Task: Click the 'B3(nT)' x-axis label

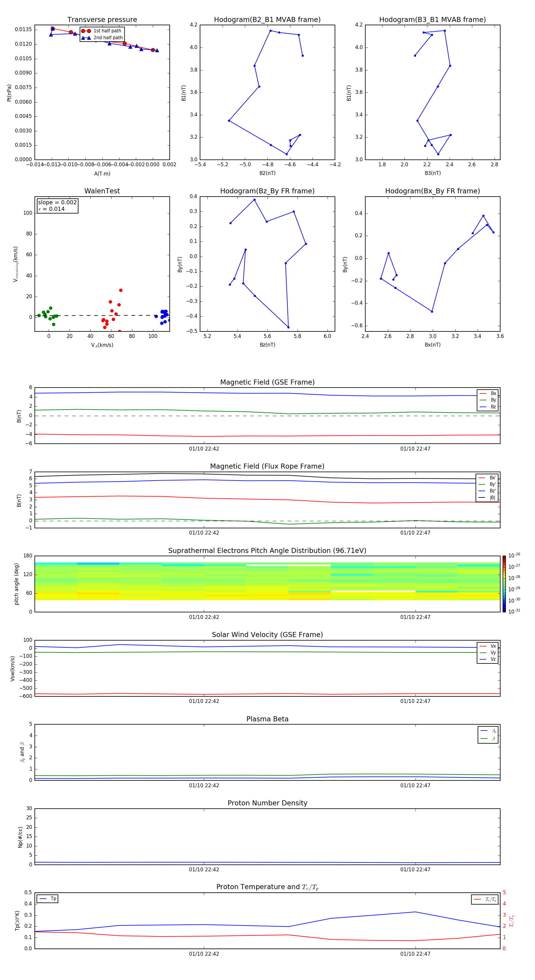Action: [x=432, y=173]
